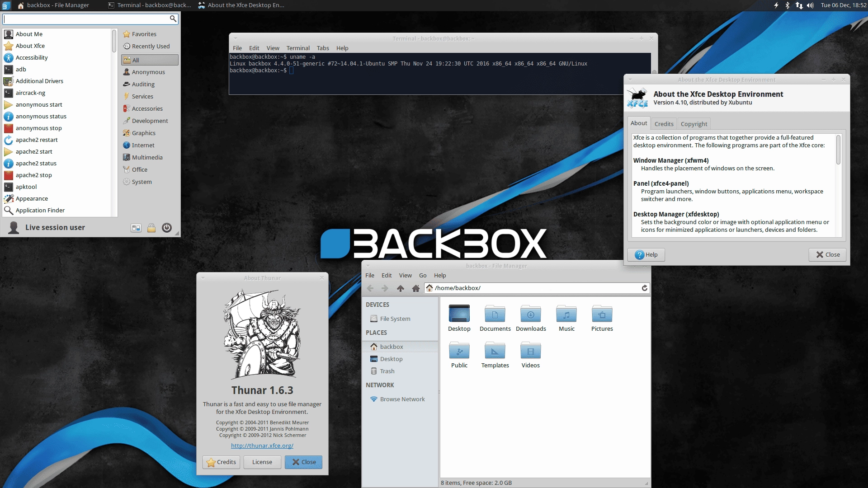Screen dimensions: 868x488
Task: Switch to the About tab in About Xfce
Action: [639, 123]
